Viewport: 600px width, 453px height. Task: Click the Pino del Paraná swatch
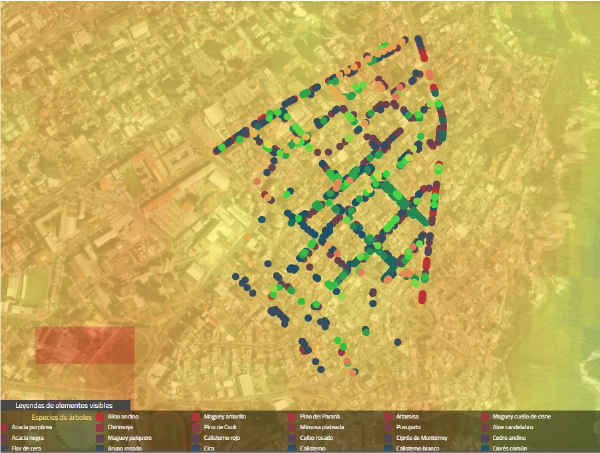[x=293, y=416]
